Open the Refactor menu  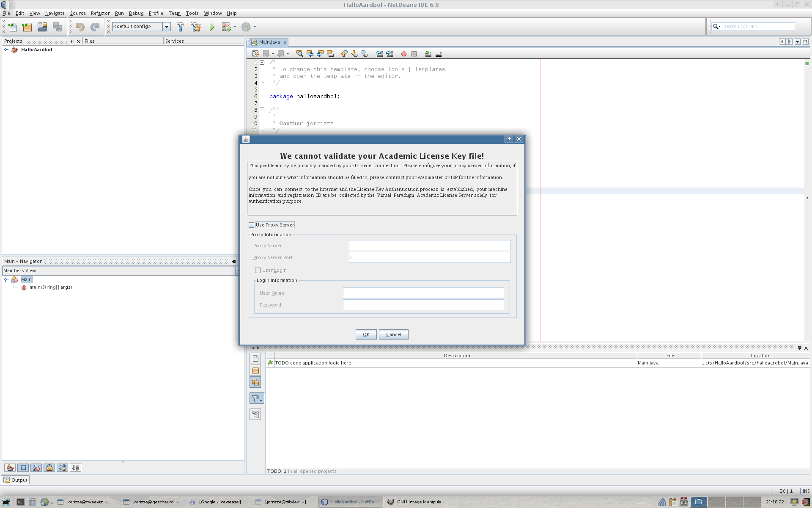100,13
